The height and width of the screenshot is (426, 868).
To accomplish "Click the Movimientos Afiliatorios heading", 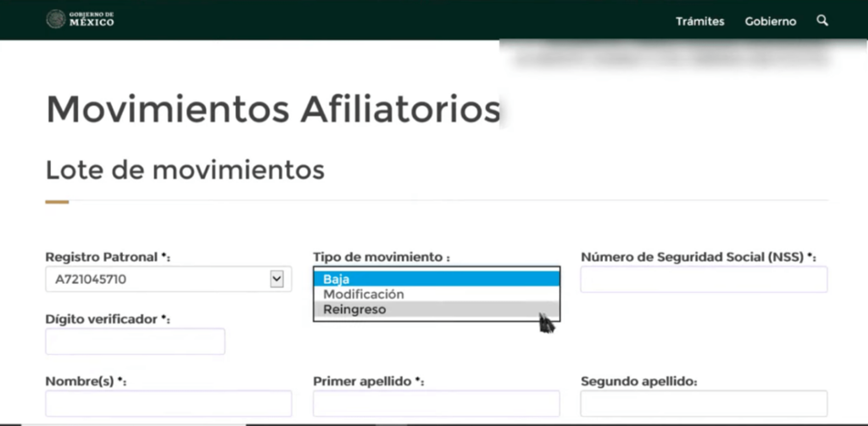I will [x=273, y=109].
